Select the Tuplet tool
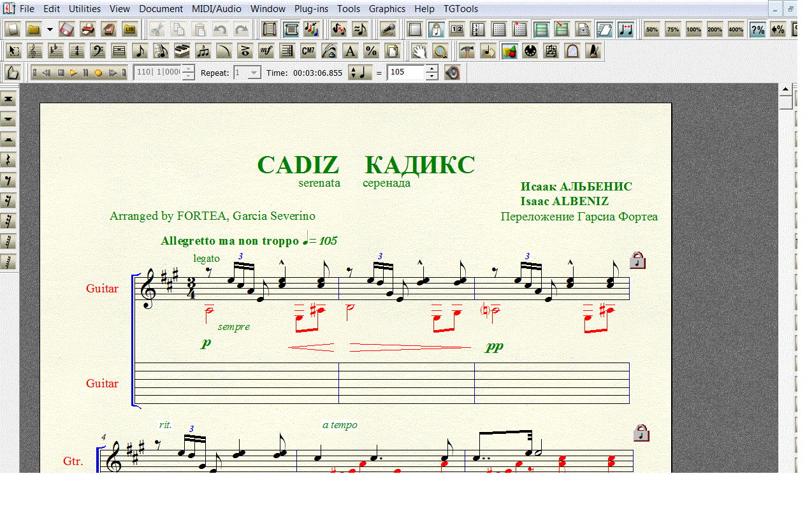This screenshot has width=812, height=518. coord(203,51)
